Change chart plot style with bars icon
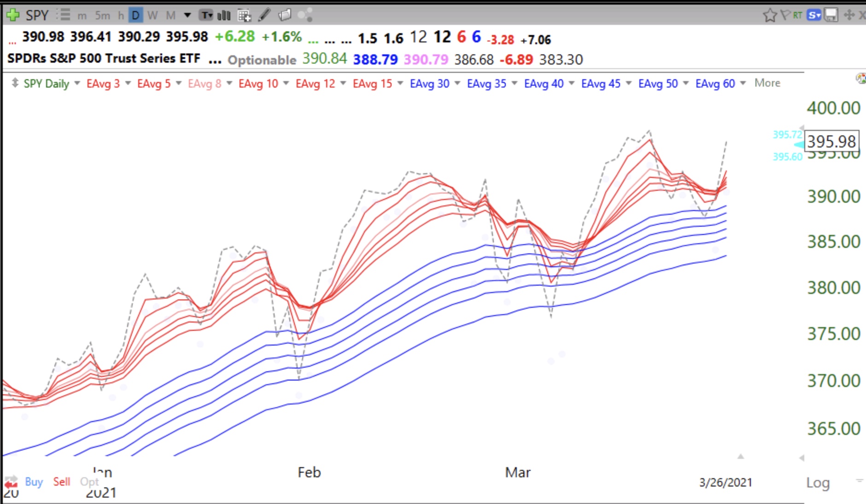 point(224,16)
